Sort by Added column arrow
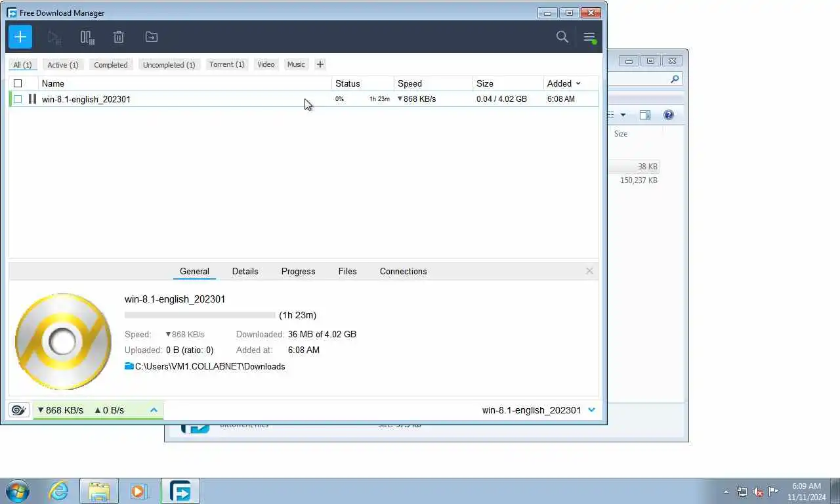Screen dimensions: 840x504 pyautogui.click(x=578, y=83)
